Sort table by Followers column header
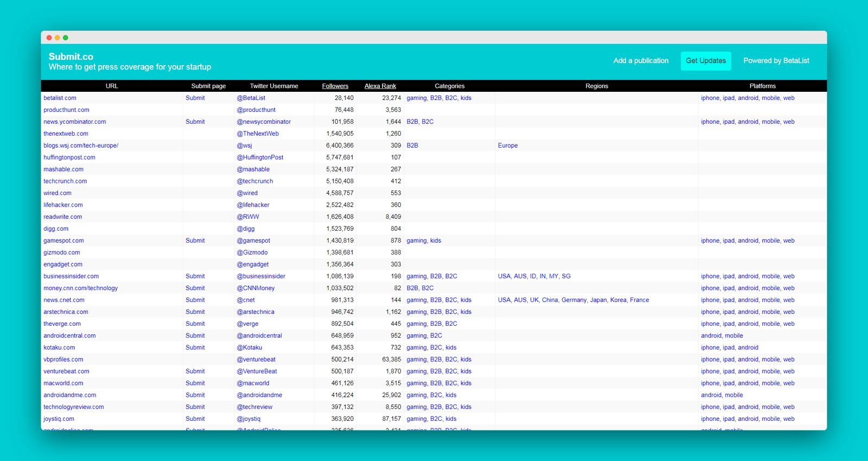Viewport: 868px width, 461px height. (x=335, y=86)
